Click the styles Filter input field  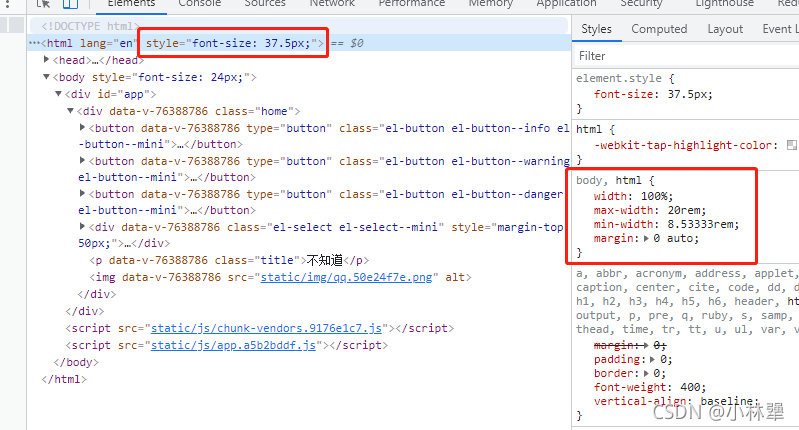685,56
